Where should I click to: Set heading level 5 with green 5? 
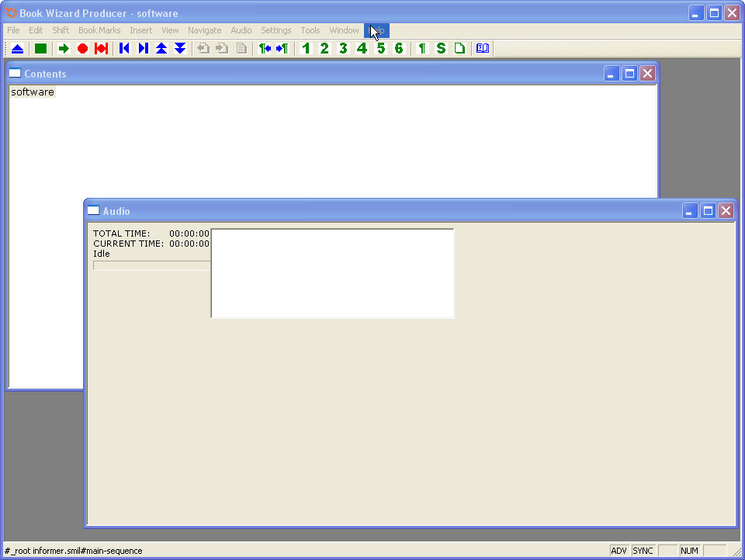pos(380,48)
